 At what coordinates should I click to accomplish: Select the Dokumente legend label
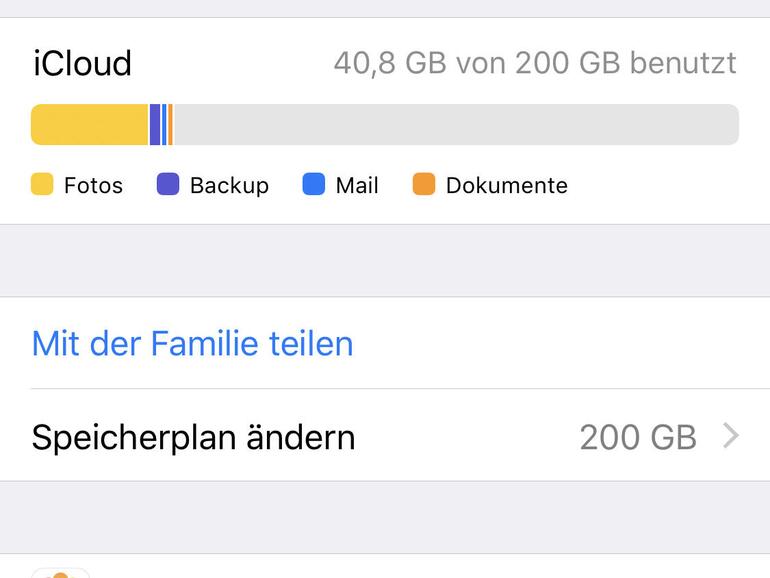[506, 186]
